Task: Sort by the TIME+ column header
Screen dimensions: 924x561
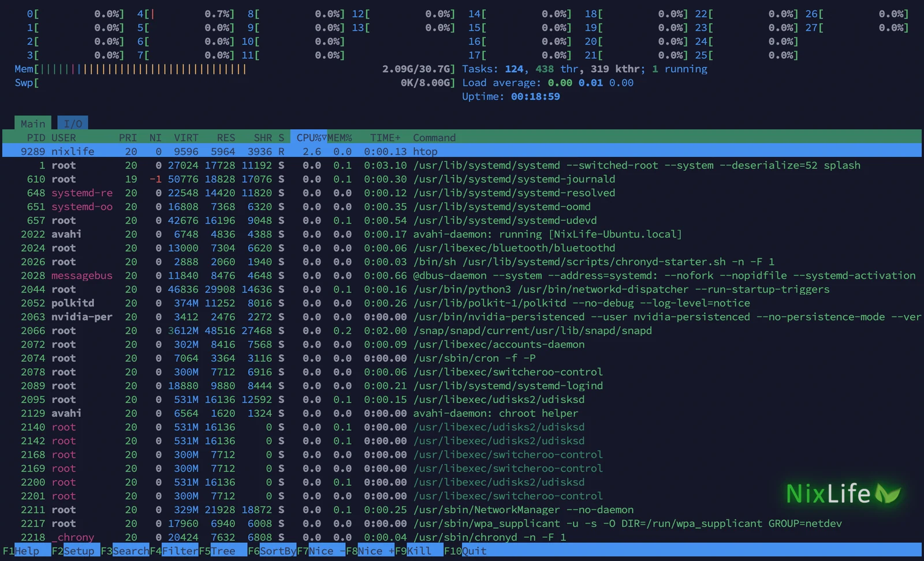Action: (385, 137)
